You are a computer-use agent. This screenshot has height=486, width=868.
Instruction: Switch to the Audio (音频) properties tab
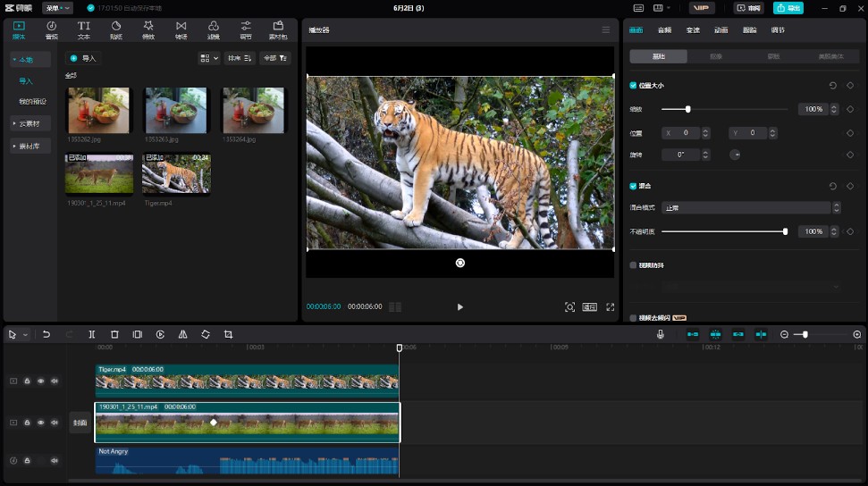coord(664,29)
